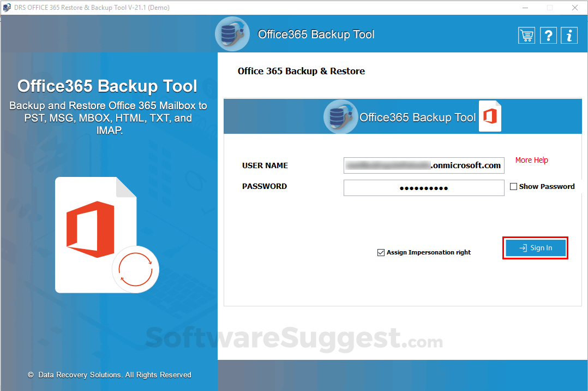Screen dimensions: 588x391
Task: Click the PASSWORD input field
Action: click(424, 187)
